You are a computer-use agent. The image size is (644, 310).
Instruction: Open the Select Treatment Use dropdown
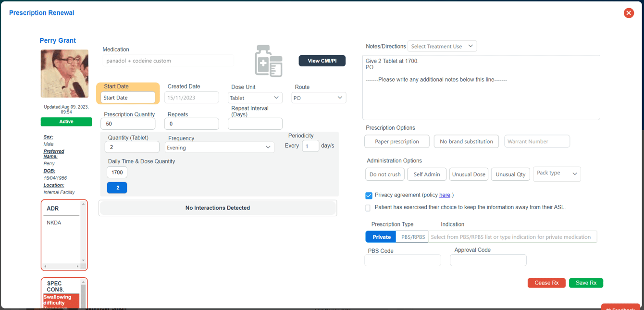(x=442, y=46)
